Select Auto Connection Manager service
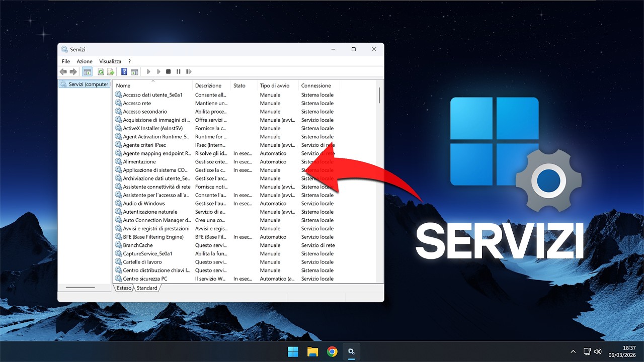 156,220
